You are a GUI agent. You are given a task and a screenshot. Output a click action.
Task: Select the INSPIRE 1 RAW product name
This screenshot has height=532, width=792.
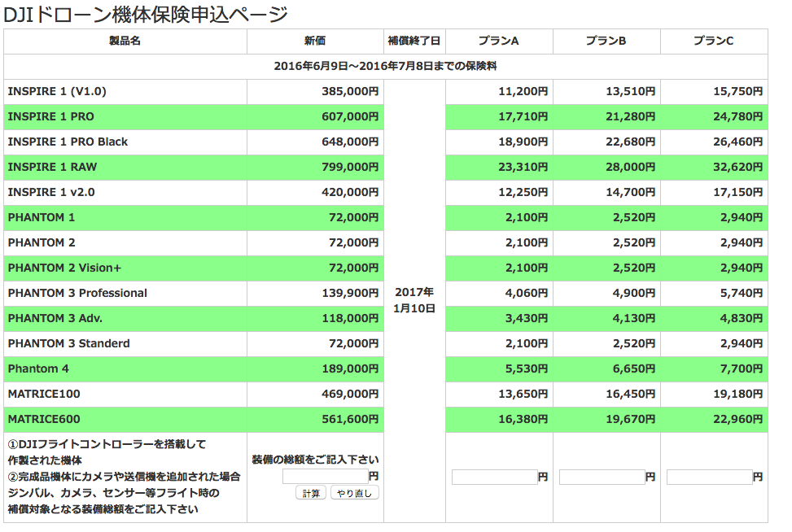52,167
